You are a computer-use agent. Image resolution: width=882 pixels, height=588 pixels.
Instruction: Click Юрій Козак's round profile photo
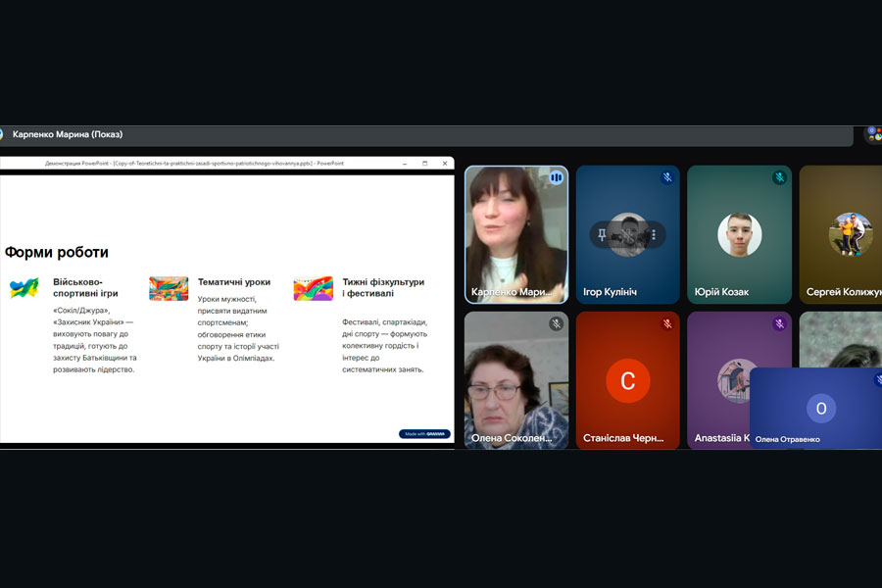(739, 234)
